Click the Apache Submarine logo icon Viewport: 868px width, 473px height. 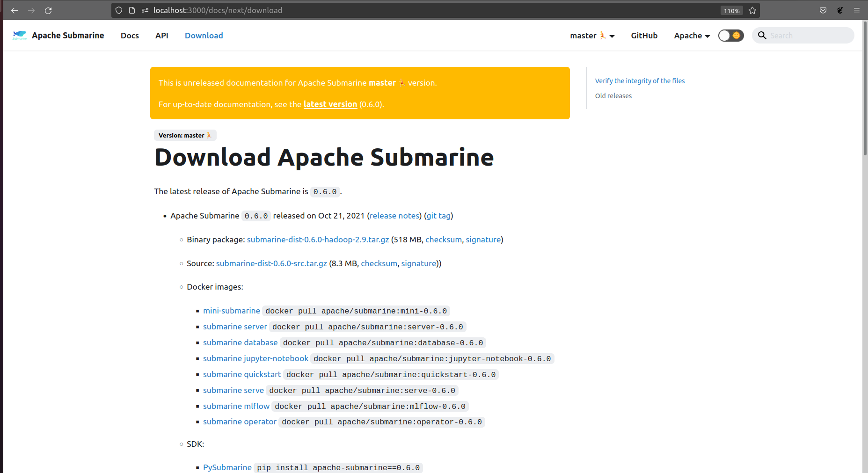(x=20, y=35)
